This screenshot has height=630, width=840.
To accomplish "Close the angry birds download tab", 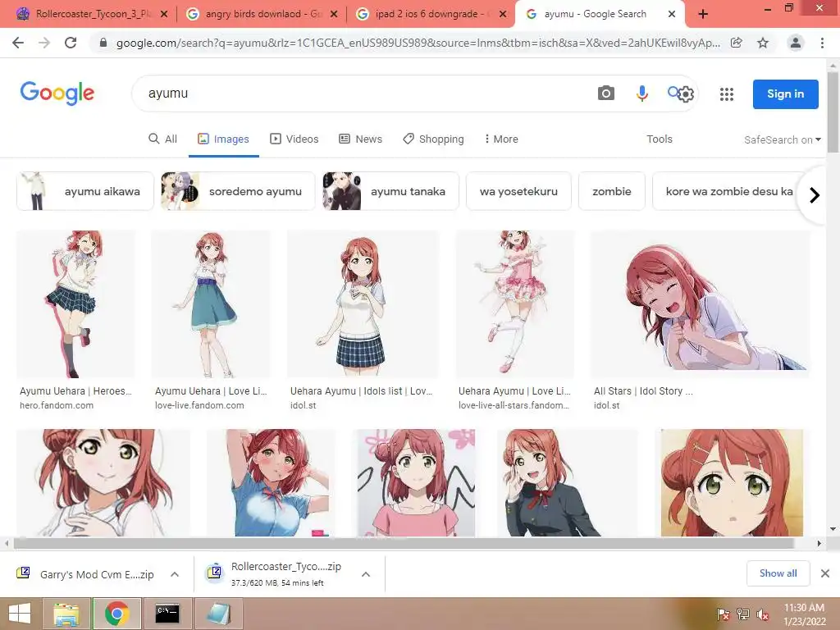I will coord(334,15).
